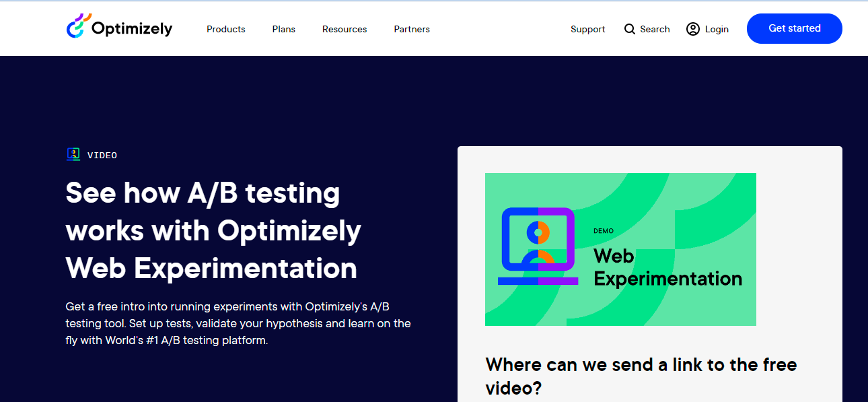
Task: Click the VIDEO tag label
Action: [102, 156]
